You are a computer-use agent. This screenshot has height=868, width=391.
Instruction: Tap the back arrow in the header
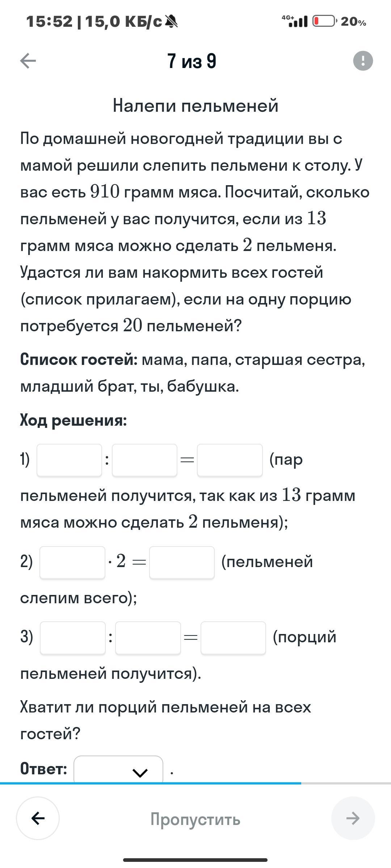(28, 61)
